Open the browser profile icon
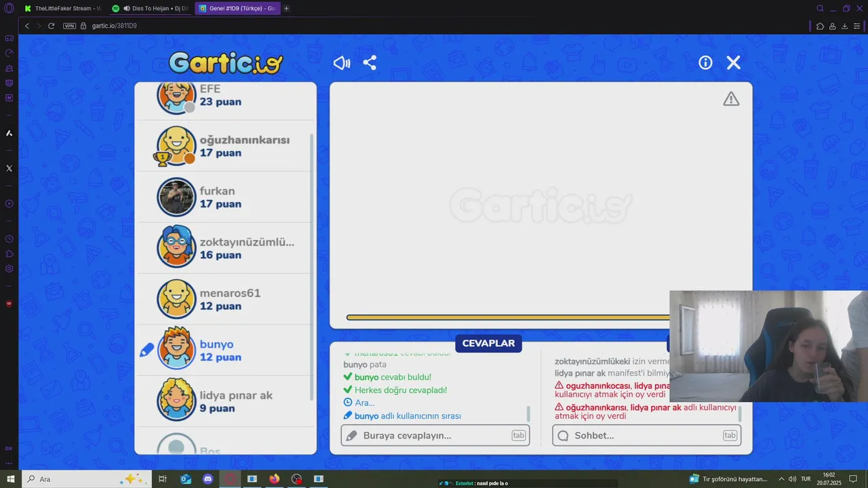The image size is (868, 488). pyautogui.click(x=833, y=26)
